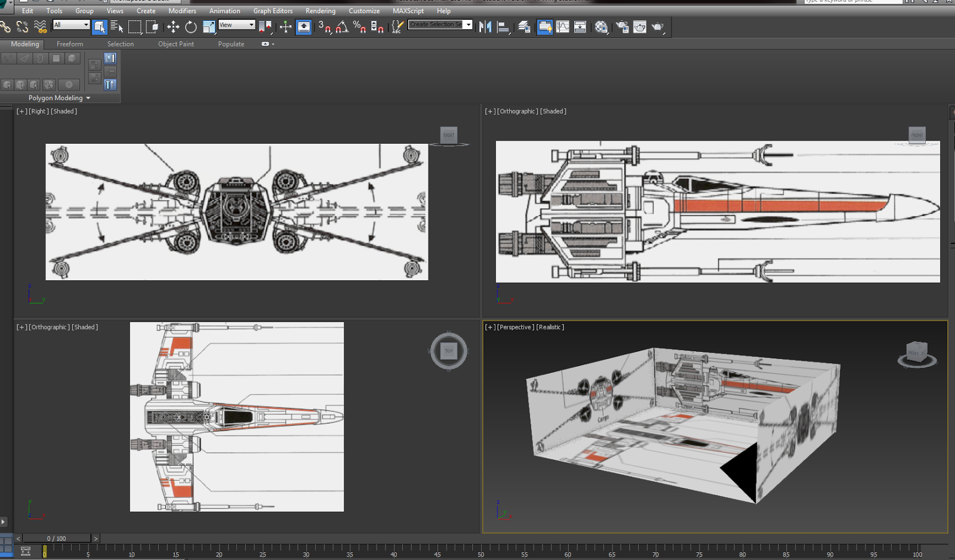955x560 pixels.
Task: Select the Select and Move tool
Action: point(172,27)
